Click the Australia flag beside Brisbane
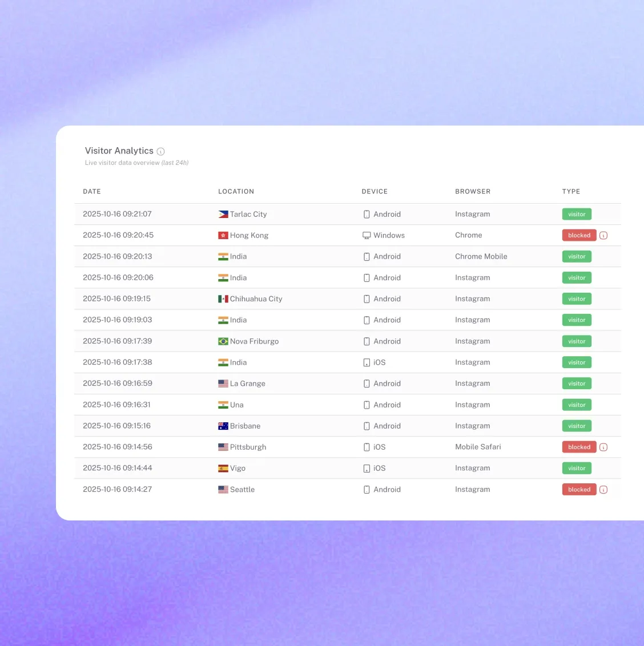 click(223, 426)
